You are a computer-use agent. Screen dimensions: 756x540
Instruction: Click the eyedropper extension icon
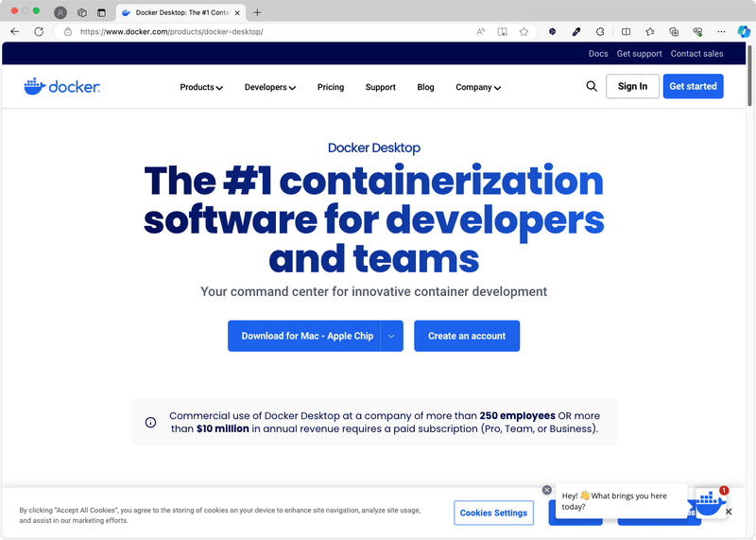[x=576, y=32]
